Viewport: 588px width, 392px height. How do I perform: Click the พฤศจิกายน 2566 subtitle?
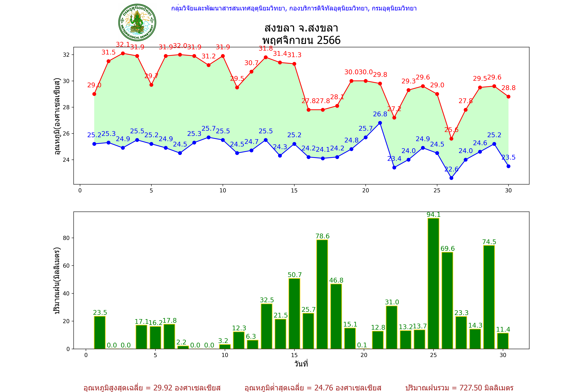(x=301, y=40)
